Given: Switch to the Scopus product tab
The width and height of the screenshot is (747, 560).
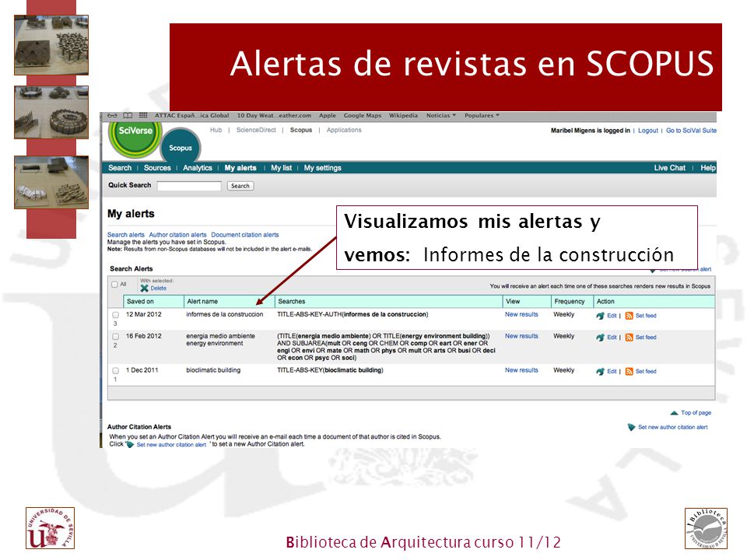Looking at the screenshot, I should click(x=301, y=130).
